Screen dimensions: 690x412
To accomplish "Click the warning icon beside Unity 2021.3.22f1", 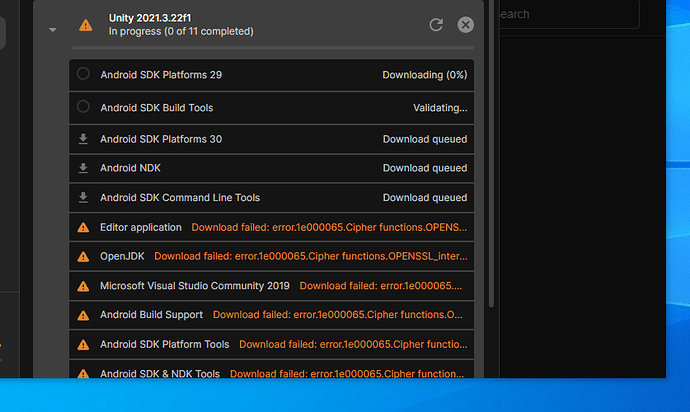I will (86, 25).
